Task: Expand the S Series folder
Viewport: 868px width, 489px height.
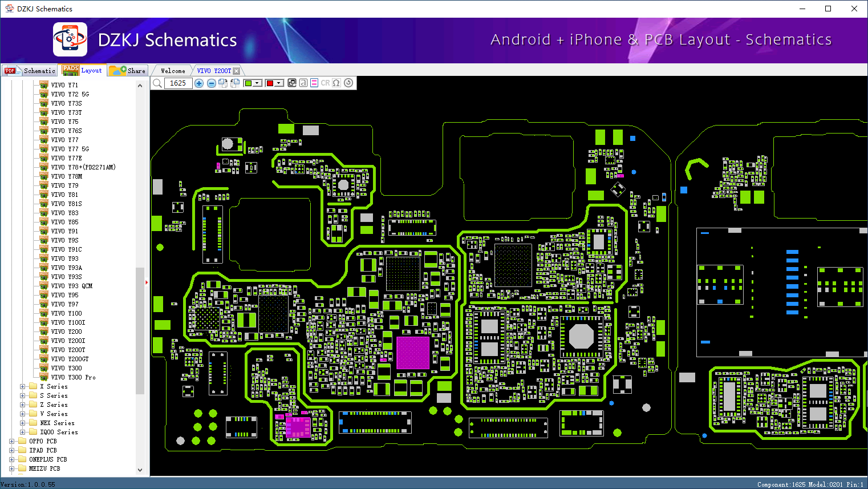Action: click(x=23, y=395)
